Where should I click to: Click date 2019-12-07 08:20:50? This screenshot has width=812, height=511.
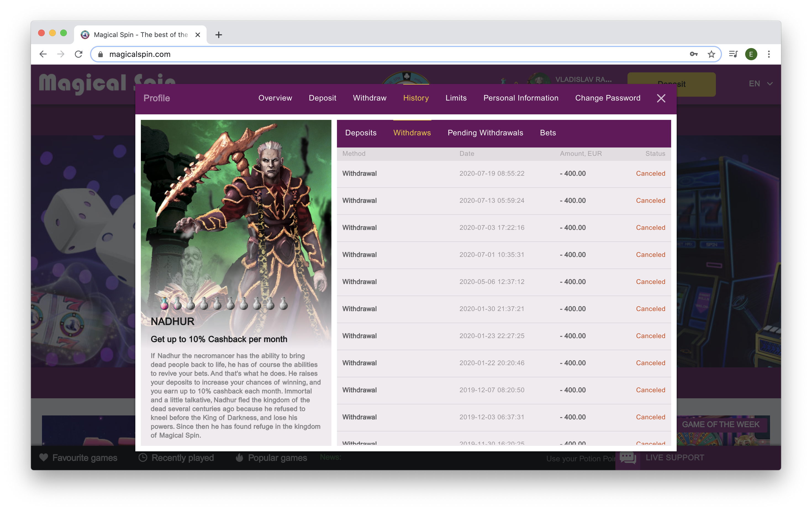click(x=492, y=390)
